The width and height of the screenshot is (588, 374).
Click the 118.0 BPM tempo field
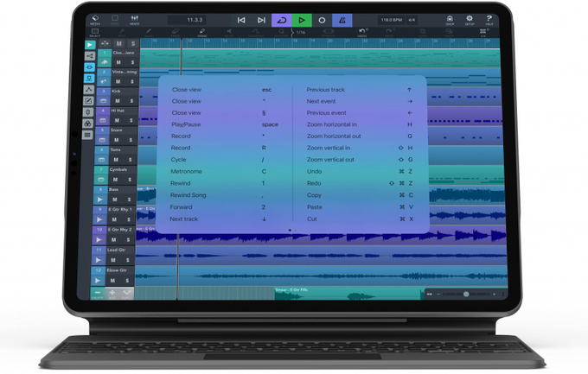391,20
